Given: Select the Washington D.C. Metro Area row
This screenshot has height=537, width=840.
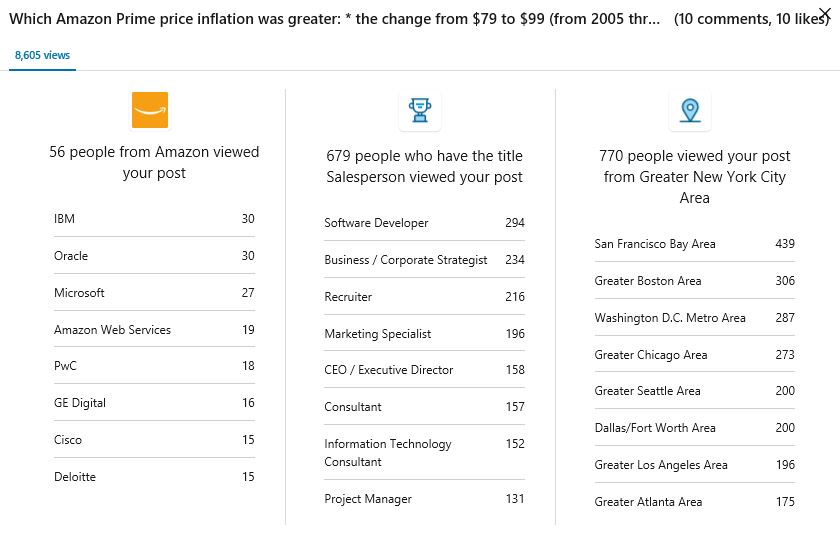Looking at the screenshot, I should [x=694, y=318].
